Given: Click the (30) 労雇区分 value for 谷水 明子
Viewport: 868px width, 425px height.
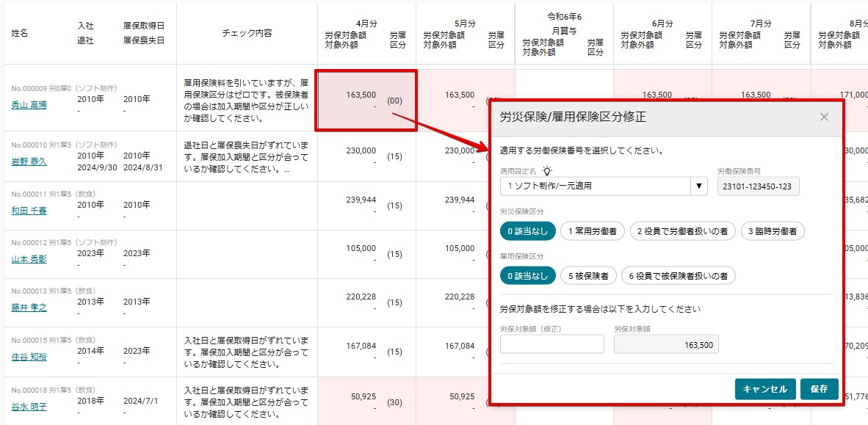Looking at the screenshot, I should [x=394, y=403].
